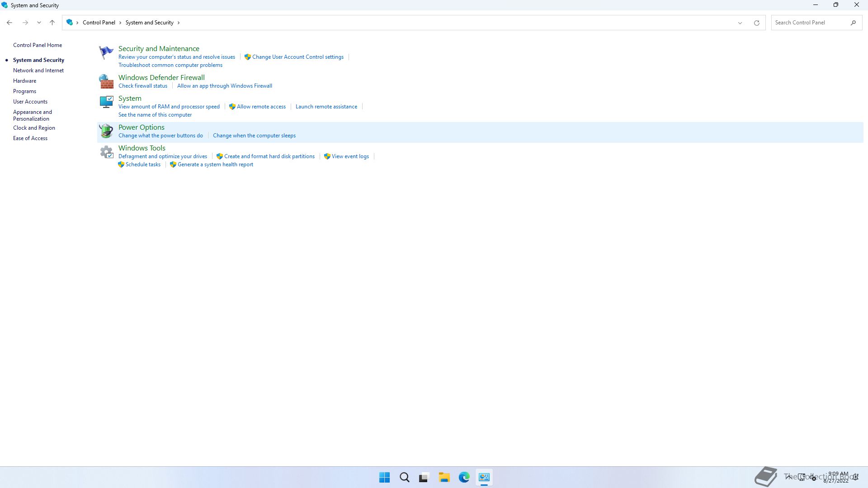Viewport: 868px width, 488px height.
Task: Expand chevron after Control Panel breadcrumb
Action: (x=120, y=23)
